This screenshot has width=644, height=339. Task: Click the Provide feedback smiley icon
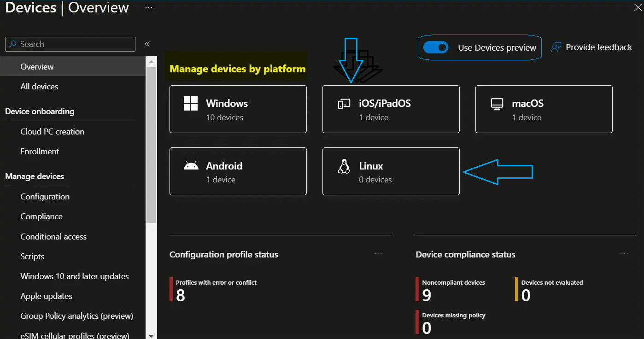point(556,47)
